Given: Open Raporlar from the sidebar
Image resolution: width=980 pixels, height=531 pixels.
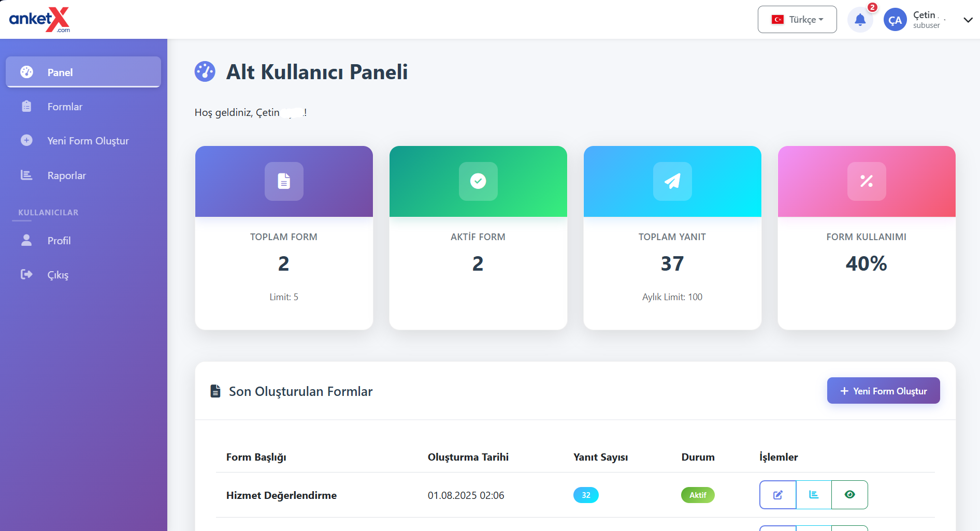Looking at the screenshot, I should point(66,175).
